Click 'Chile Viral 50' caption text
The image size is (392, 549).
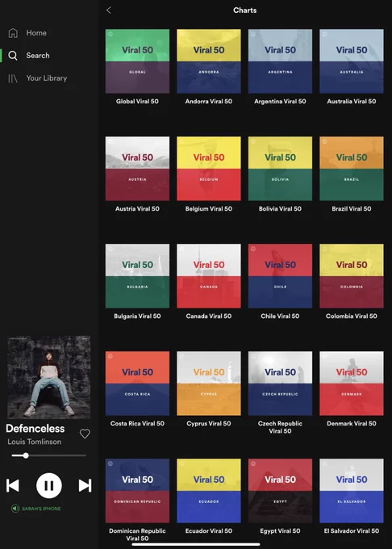tap(280, 316)
